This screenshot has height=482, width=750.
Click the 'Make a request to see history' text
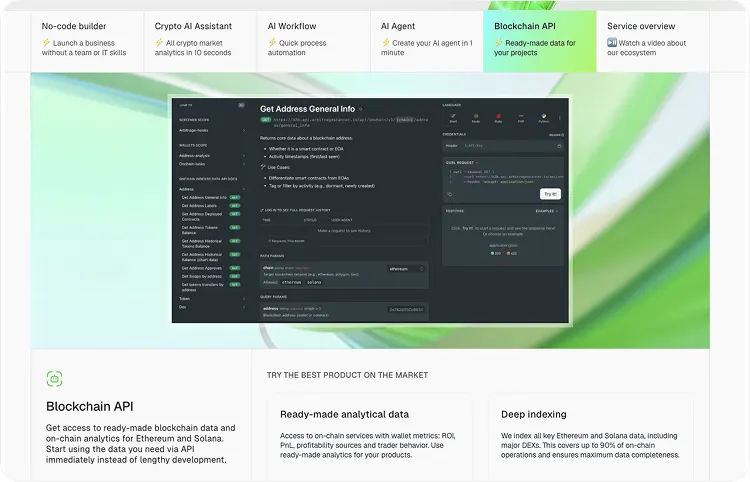(x=344, y=231)
